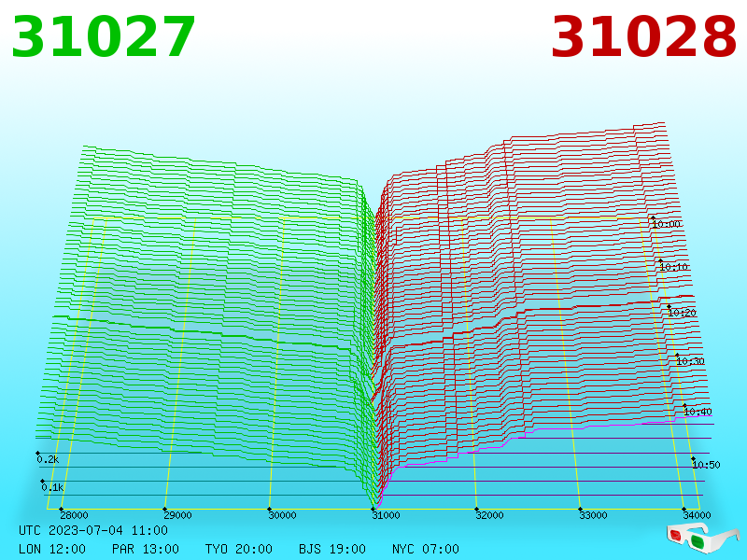Click the 28000 price axis label
Viewport: 747px width, 560px height.
[x=74, y=515]
